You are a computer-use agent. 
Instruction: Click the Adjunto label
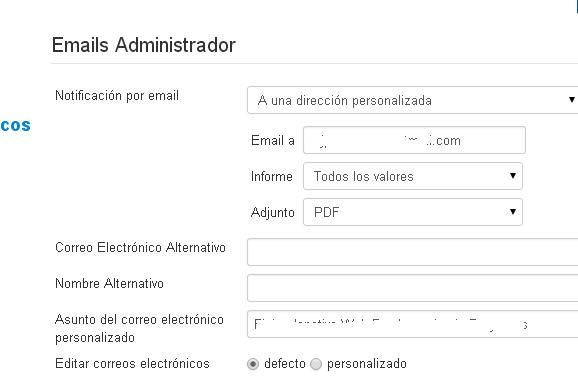[272, 213]
